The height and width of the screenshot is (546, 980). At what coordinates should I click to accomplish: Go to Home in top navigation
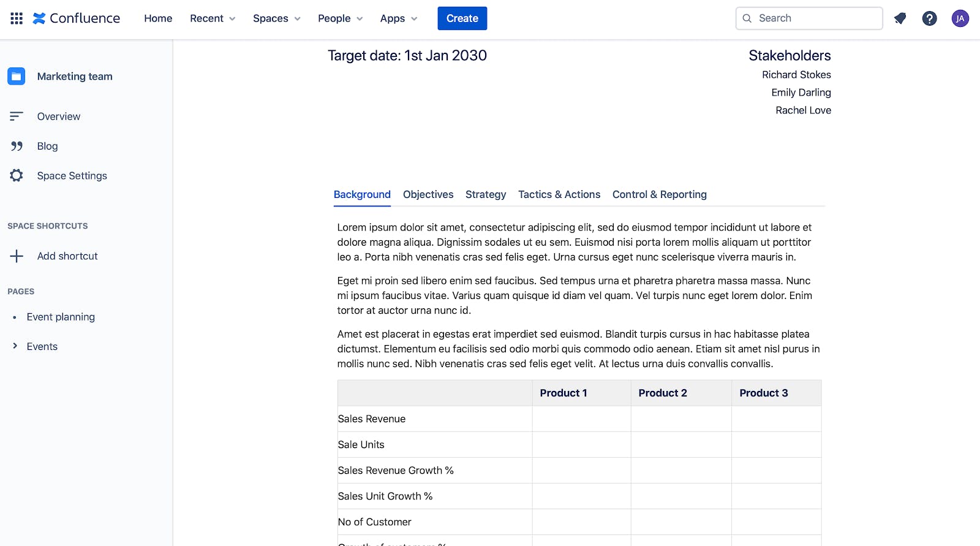[x=158, y=18]
